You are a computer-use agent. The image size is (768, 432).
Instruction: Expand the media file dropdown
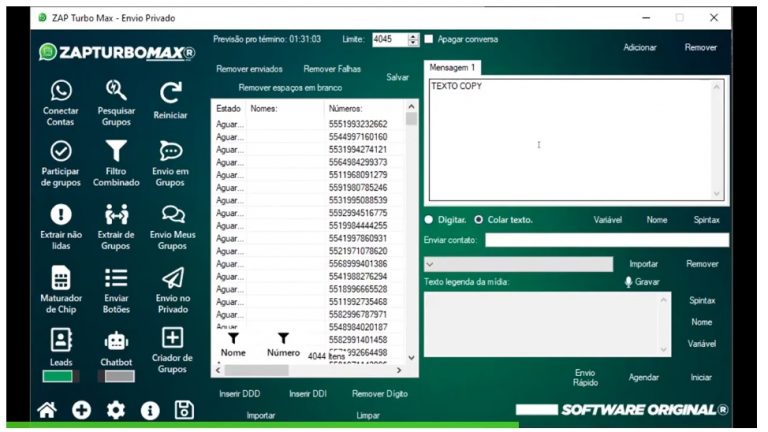tap(429, 264)
